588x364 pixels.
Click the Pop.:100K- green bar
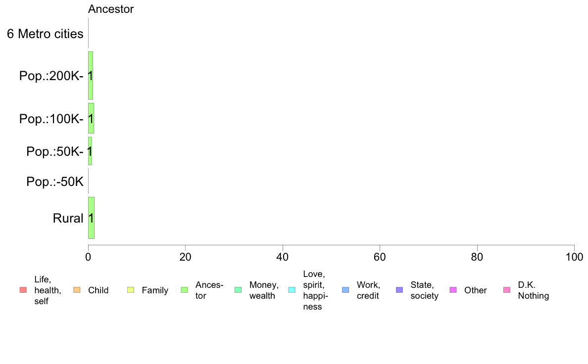[x=91, y=118]
